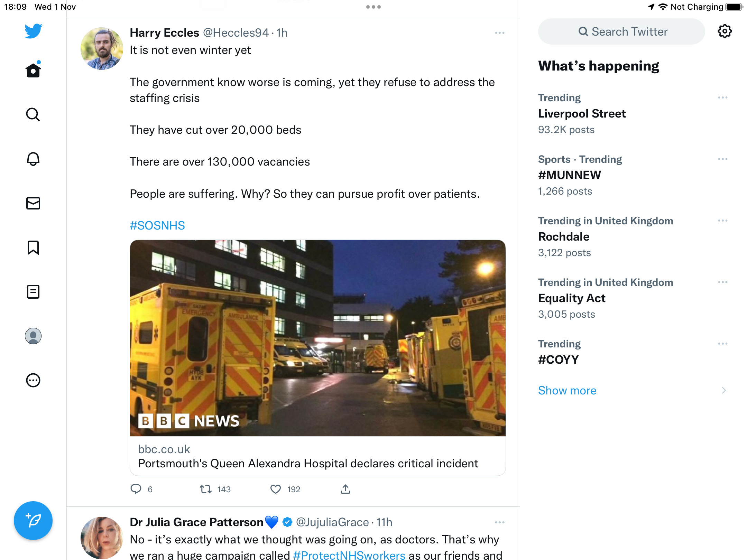Open the Explore search icon in sidebar
747x560 pixels.
[x=33, y=114]
